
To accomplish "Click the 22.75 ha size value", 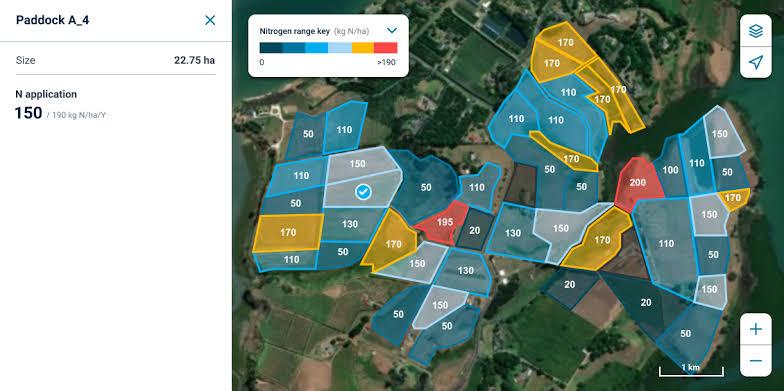I will [x=194, y=60].
